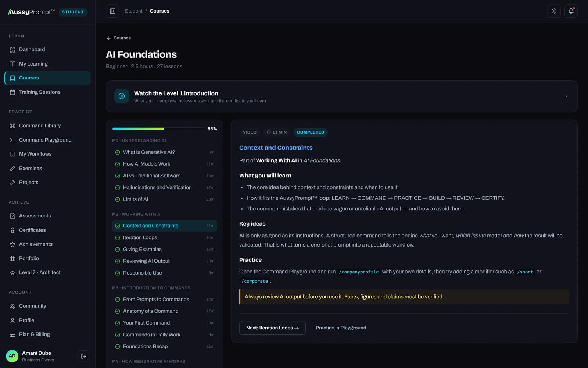Click the Command Playground prompt icon
The width and height of the screenshot is (588, 368).
point(12,140)
